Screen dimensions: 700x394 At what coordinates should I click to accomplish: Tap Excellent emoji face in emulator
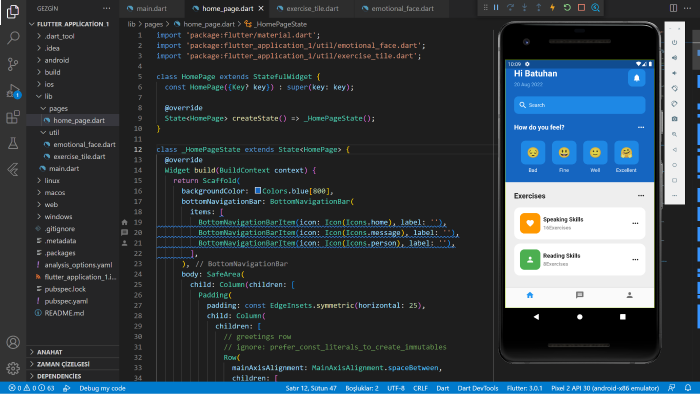[x=626, y=153]
